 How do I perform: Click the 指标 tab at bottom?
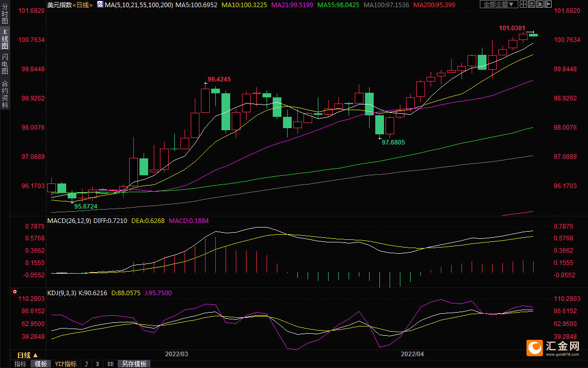(21, 364)
